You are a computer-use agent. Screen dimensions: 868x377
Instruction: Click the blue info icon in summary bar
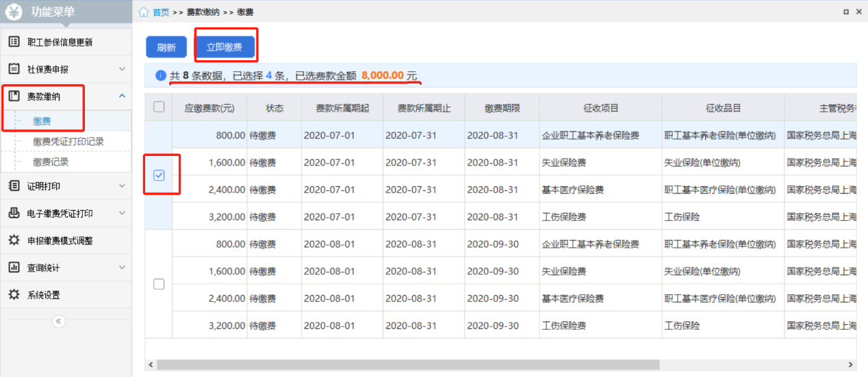(x=160, y=75)
